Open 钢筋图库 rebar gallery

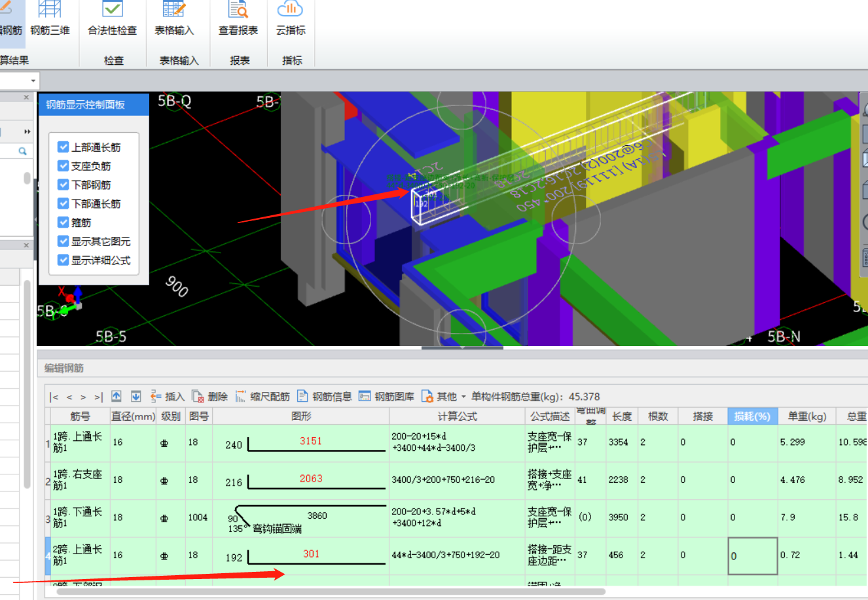point(386,397)
